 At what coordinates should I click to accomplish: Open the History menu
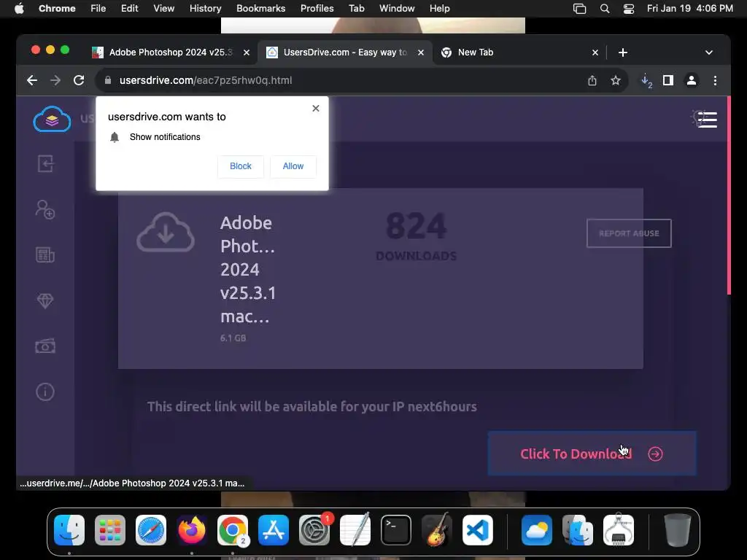pos(205,9)
